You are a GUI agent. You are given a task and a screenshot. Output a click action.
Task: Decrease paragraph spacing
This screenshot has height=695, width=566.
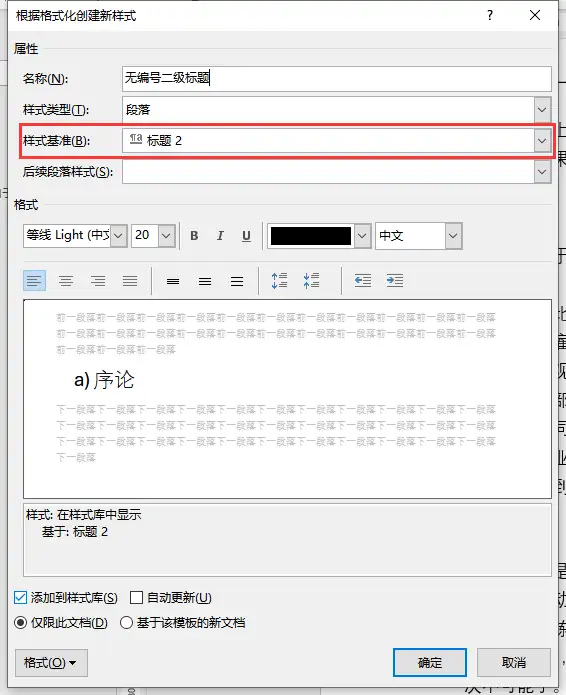pos(311,281)
